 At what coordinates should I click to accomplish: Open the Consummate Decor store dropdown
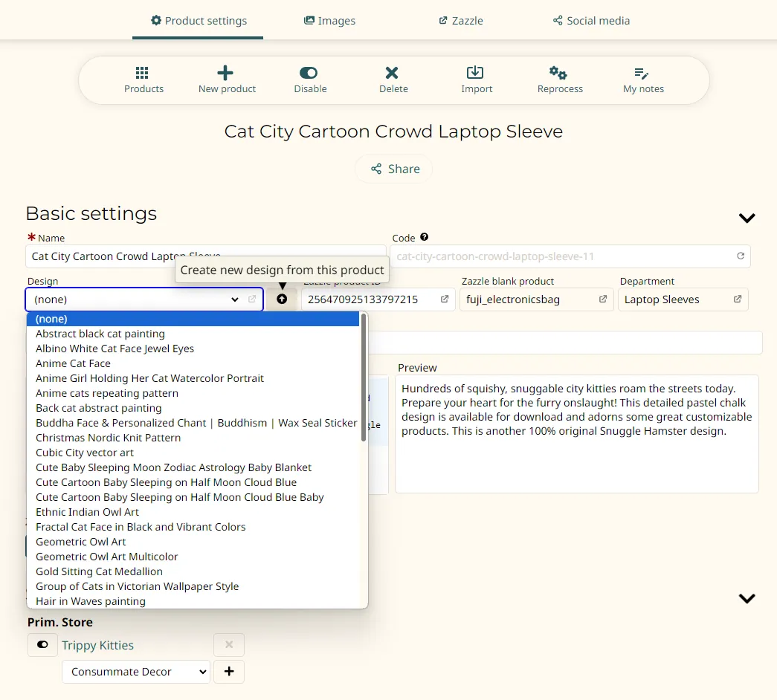tap(136, 672)
